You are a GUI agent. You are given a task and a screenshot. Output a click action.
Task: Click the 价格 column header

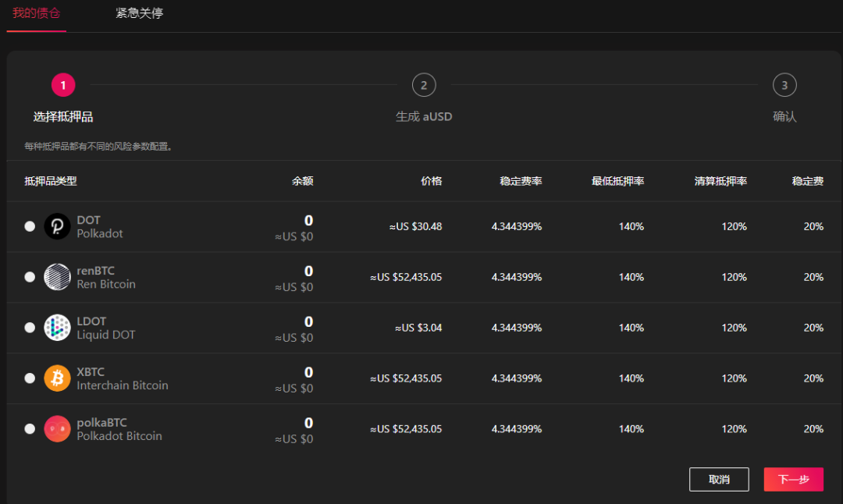pos(431,181)
